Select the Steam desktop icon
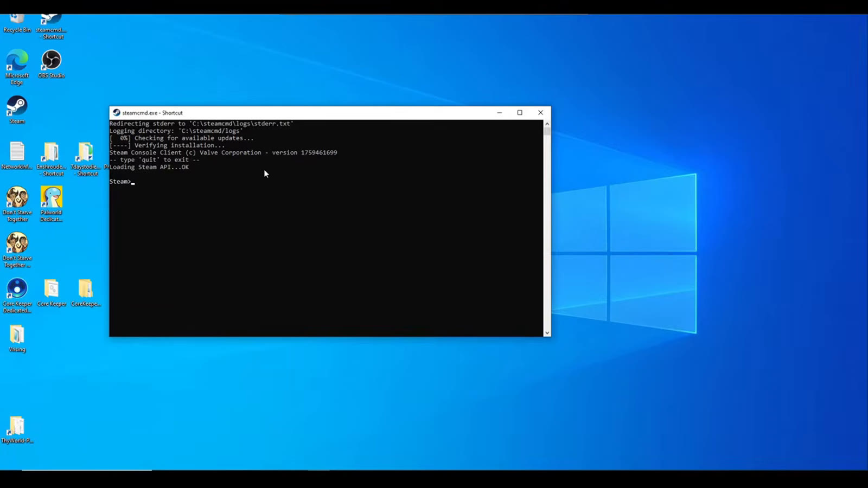 click(x=17, y=110)
